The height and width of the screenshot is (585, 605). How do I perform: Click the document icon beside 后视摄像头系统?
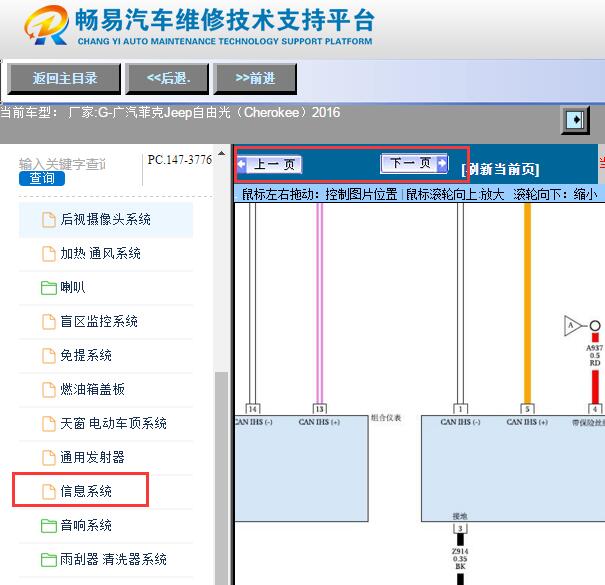coord(49,220)
